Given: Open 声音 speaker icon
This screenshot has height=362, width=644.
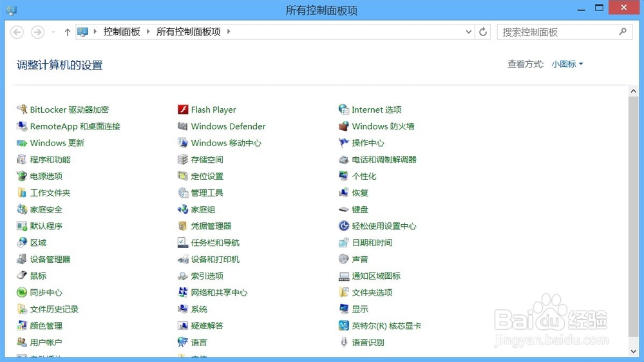Looking at the screenshot, I should [x=344, y=260].
